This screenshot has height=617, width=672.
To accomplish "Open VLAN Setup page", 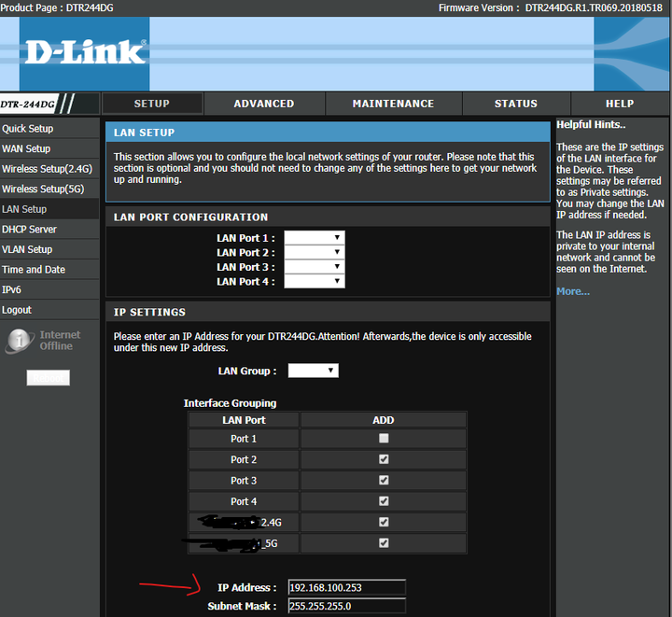I will [x=49, y=249].
